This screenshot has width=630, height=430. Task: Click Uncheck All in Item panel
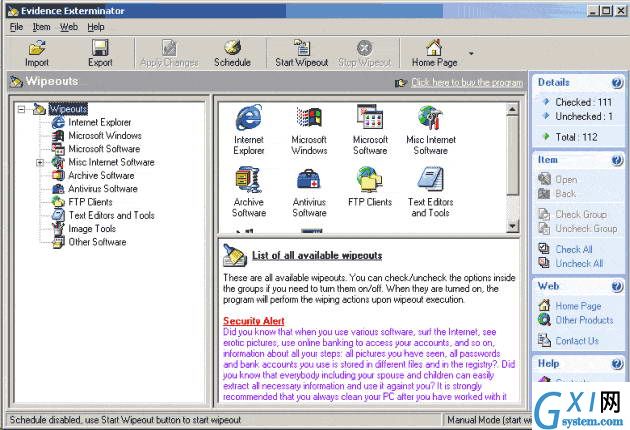click(579, 263)
